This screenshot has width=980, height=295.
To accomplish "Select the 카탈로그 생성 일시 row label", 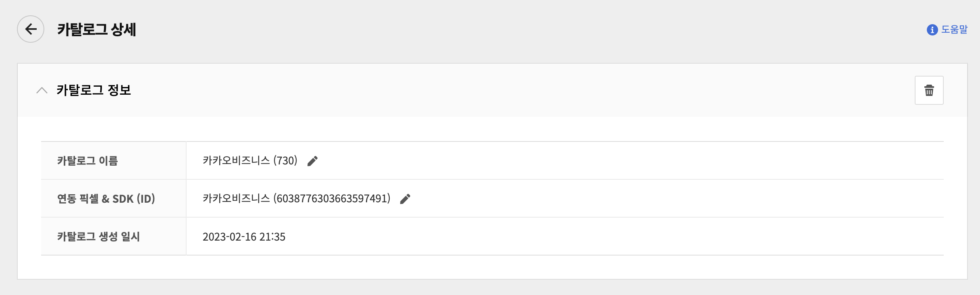I will click(x=98, y=237).
